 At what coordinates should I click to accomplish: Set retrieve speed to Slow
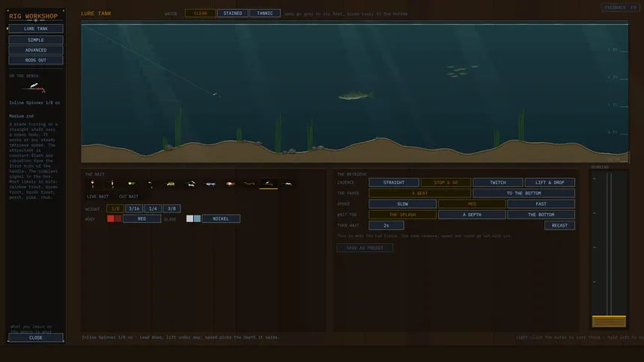[403, 203]
